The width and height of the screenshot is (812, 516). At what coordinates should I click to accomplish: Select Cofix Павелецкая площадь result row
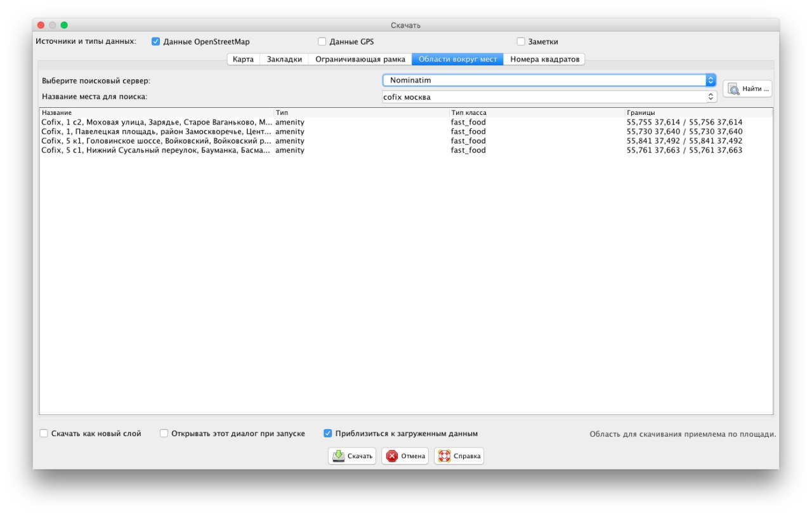[x=406, y=131]
